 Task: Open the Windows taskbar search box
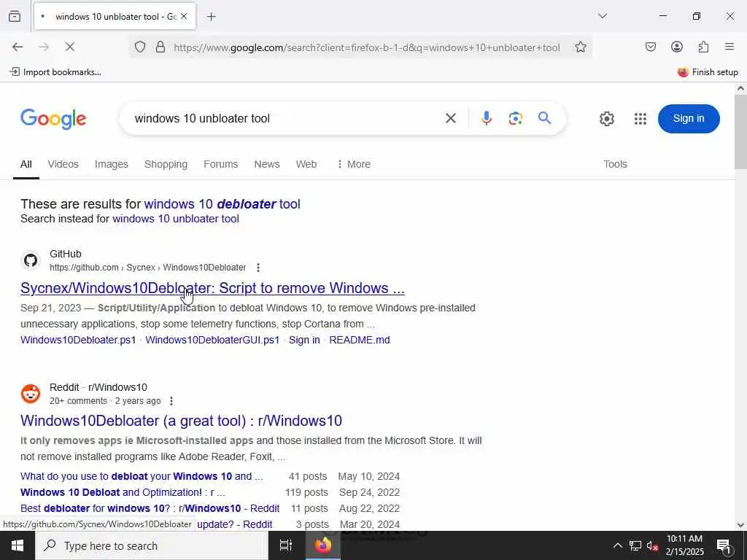click(x=152, y=545)
